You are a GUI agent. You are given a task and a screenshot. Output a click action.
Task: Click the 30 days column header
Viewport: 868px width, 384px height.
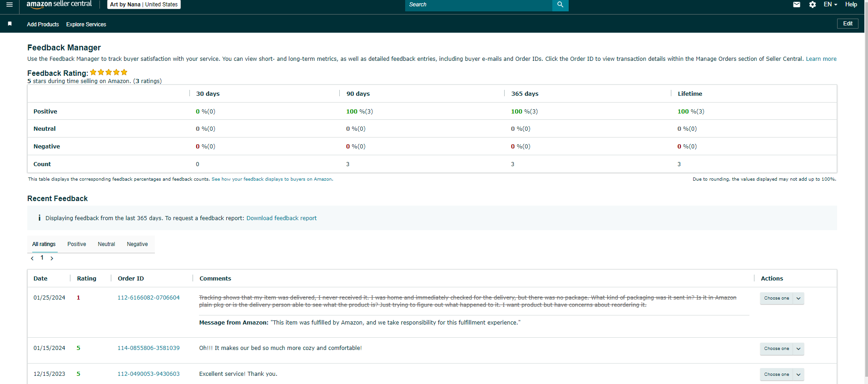click(208, 94)
